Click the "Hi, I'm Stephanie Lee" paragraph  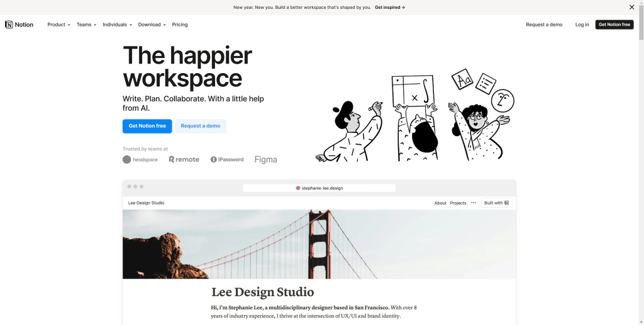point(314,312)
